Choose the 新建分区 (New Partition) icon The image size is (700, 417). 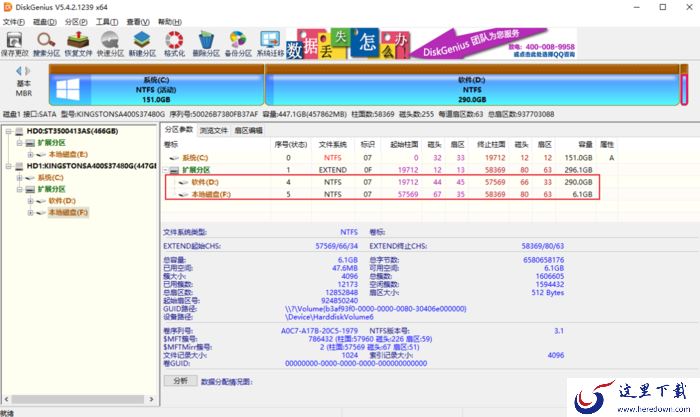pos(142,44)
